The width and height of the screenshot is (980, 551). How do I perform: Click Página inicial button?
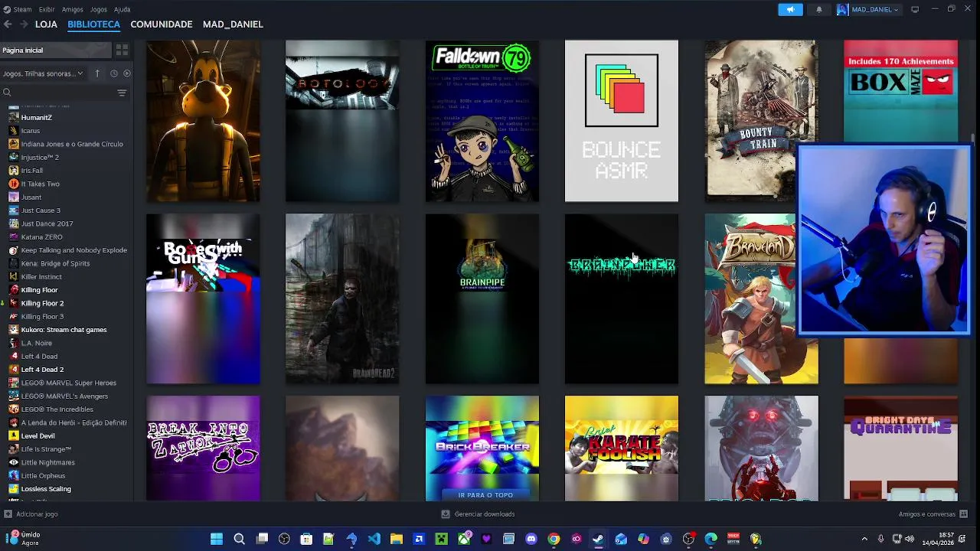(55, 50)
